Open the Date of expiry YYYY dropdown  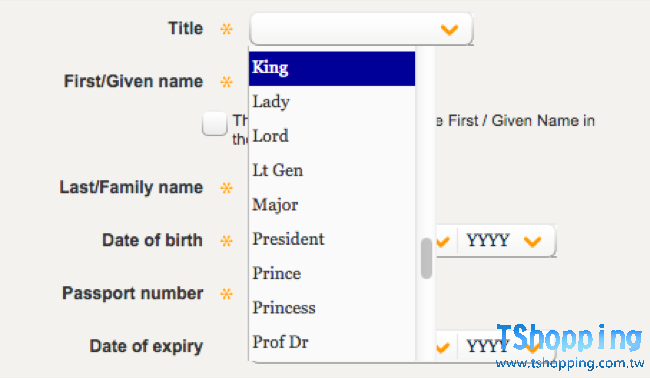coord(506,346)
